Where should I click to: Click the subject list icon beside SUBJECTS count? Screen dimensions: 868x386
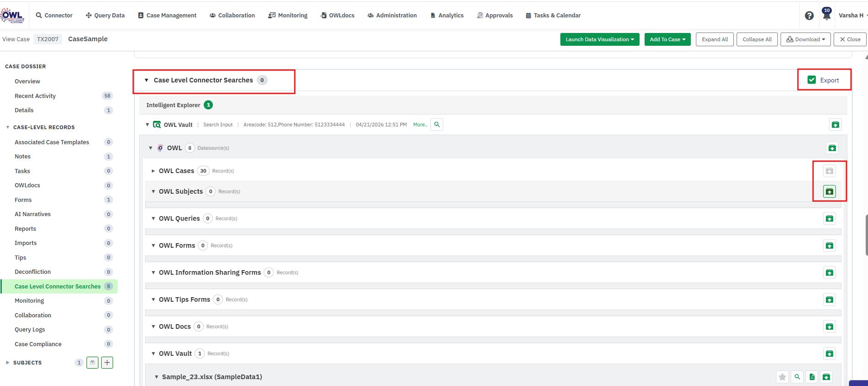click(x=92, y=363)
